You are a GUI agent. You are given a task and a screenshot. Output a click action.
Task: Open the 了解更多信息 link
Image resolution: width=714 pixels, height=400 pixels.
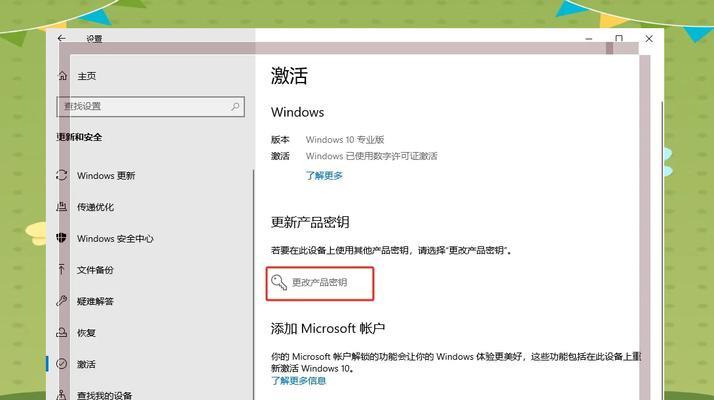299,381
